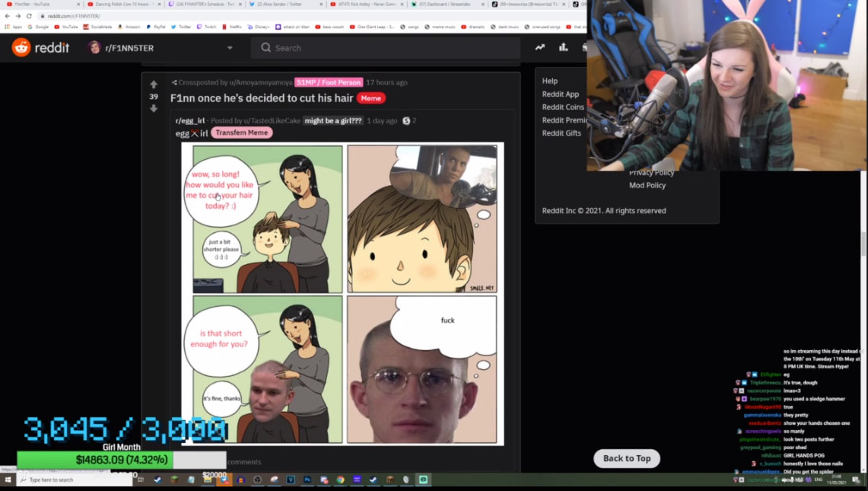
Task: Open Minecraft grass block taskbar icon
Action: [x=174, y=480]
